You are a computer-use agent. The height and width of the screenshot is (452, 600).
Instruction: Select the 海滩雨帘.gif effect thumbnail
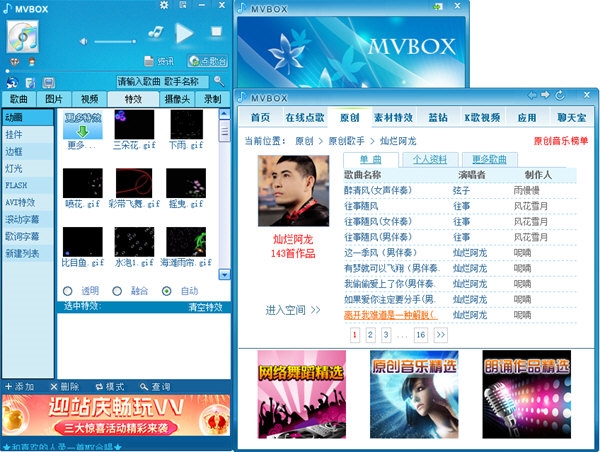pyautogui.click(x=186, y=242)
